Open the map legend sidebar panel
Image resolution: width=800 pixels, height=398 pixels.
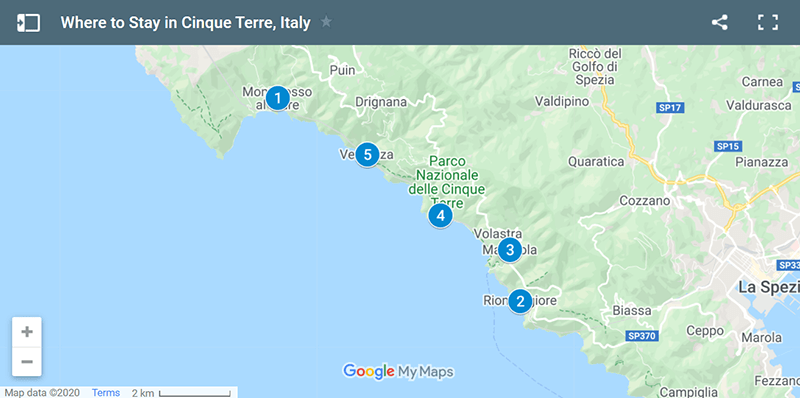point(28,23)
